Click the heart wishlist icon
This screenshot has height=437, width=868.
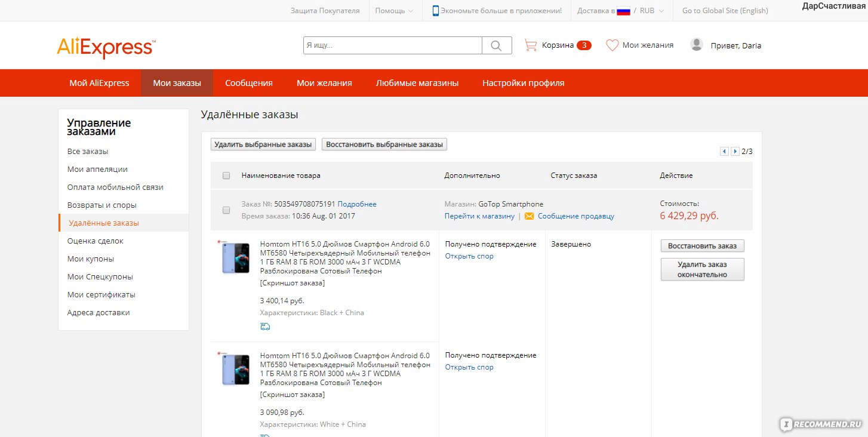click(612, 45)
